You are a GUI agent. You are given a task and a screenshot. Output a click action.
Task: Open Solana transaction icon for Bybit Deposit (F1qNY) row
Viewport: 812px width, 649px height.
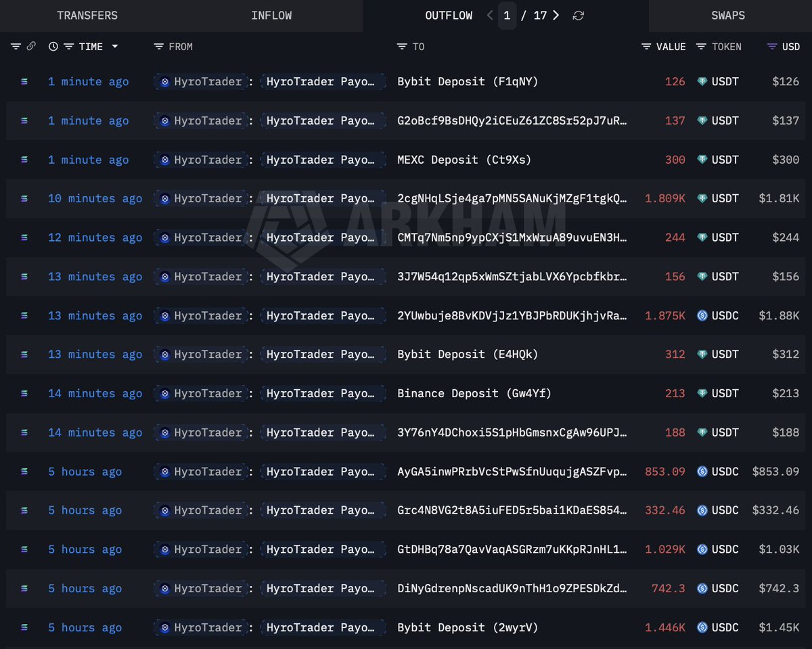point(25,82)
